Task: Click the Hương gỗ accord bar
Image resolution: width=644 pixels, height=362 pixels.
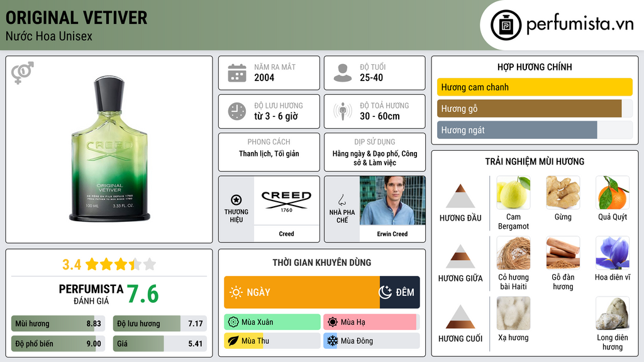Action: pos(535,108)
